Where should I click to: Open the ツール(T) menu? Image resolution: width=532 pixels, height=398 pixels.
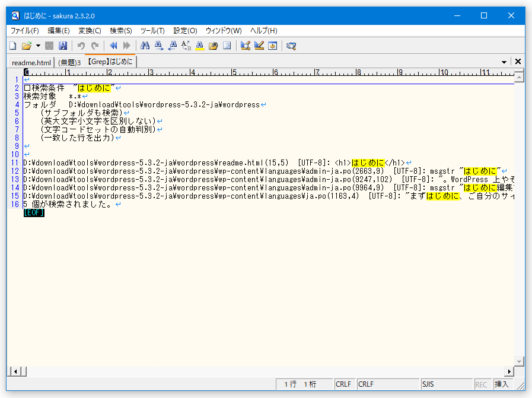click(x=152, y=31)
